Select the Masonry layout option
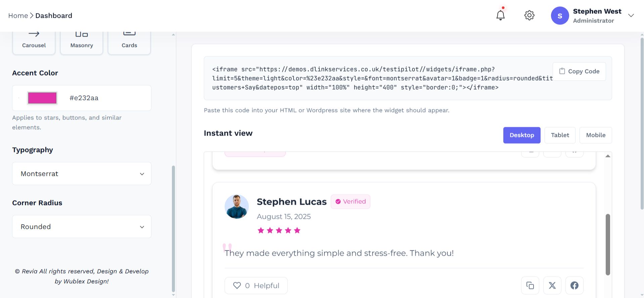 coord(82,43)
